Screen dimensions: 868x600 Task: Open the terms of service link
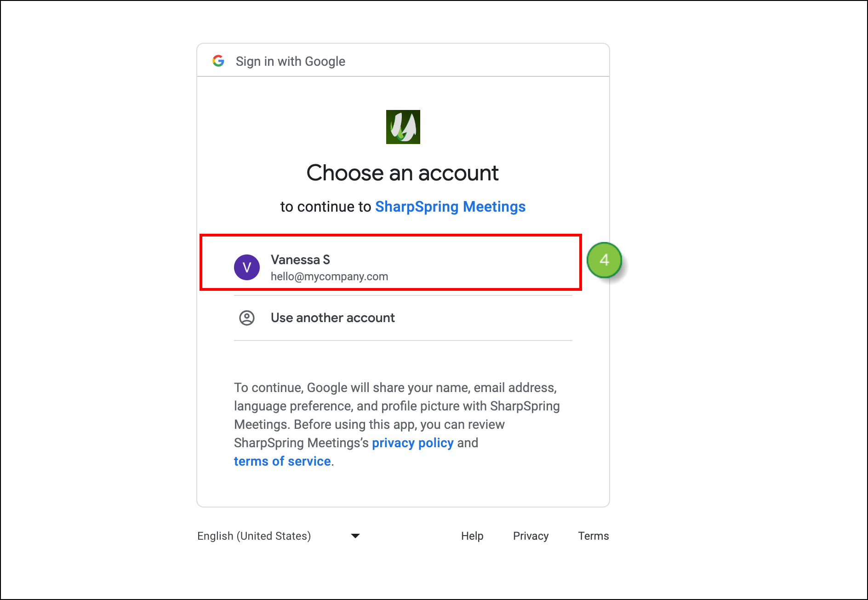282,461
